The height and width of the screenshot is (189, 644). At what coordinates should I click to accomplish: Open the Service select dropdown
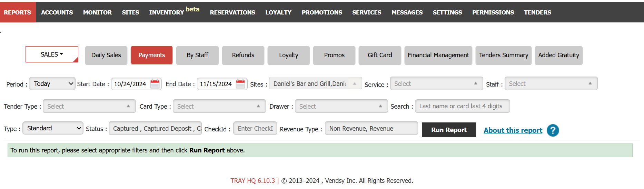[436, 84]
